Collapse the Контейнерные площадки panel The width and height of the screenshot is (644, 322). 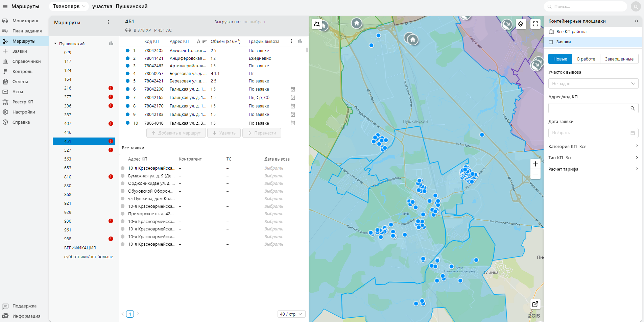click(x=636, y=21)
